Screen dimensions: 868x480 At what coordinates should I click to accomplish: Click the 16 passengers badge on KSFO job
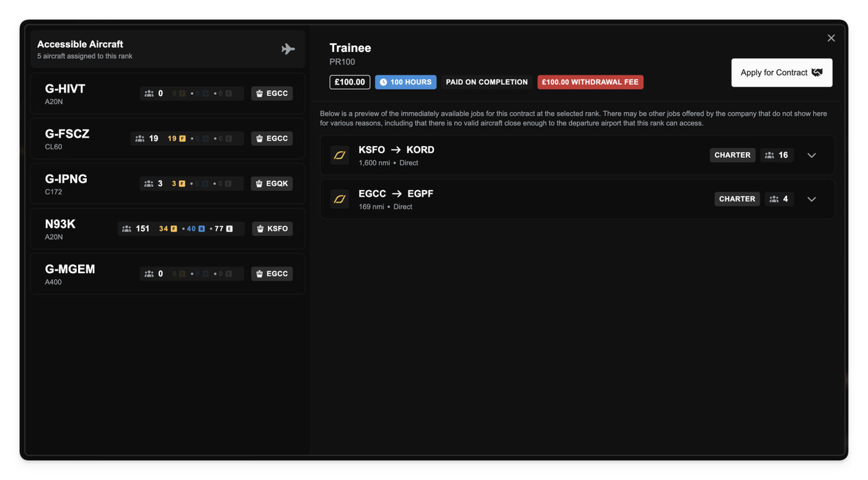[776, 155]
